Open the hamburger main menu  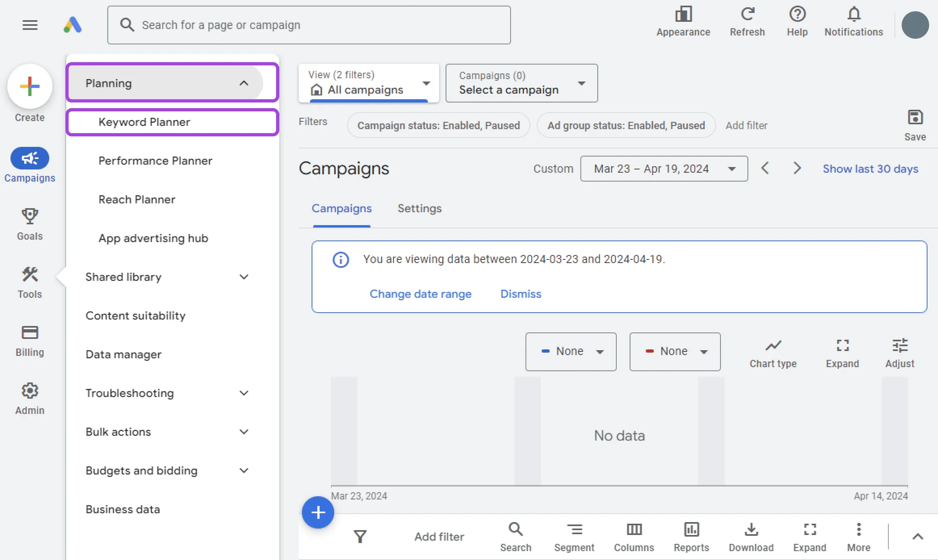tap(30, 25)
